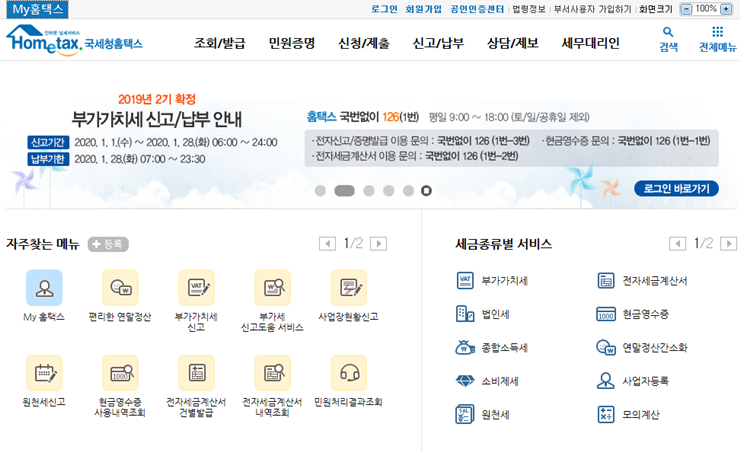Click the My홈택스 button at top
Viewport: 740px width, 452px height.
click(37, 9)
